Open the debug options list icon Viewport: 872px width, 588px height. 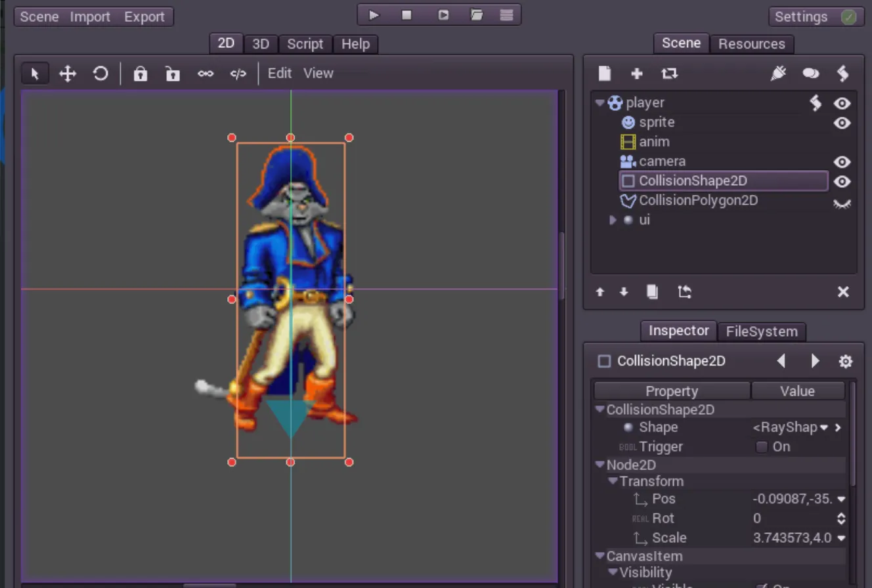click(x=506, y=14)
